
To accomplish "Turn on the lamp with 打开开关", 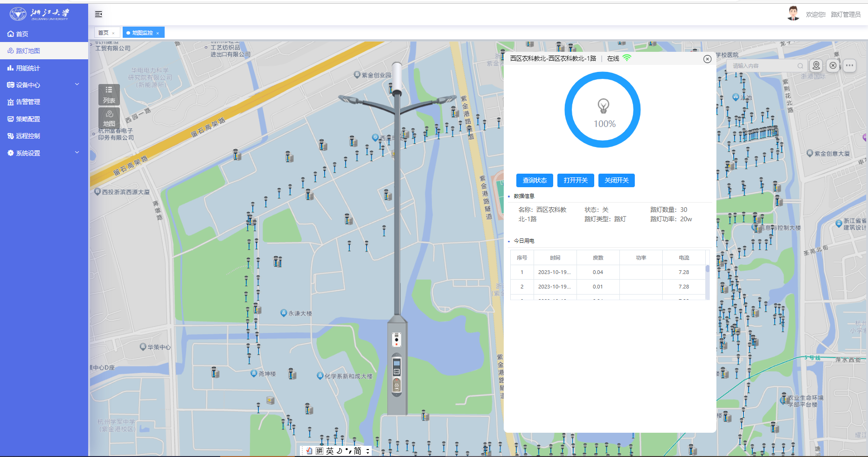I will coord(575,181).
